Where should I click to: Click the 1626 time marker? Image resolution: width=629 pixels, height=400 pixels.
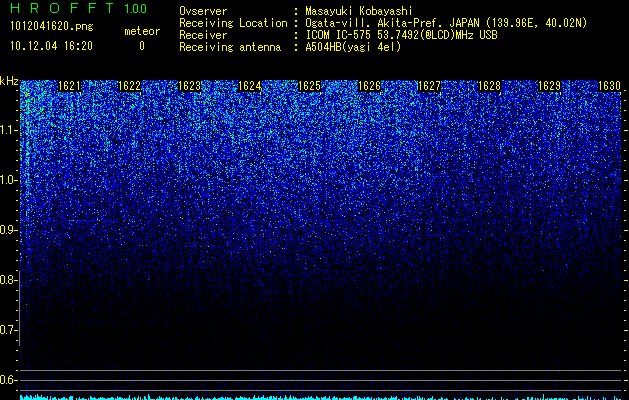pyautogui.click(x=369, y=86)
